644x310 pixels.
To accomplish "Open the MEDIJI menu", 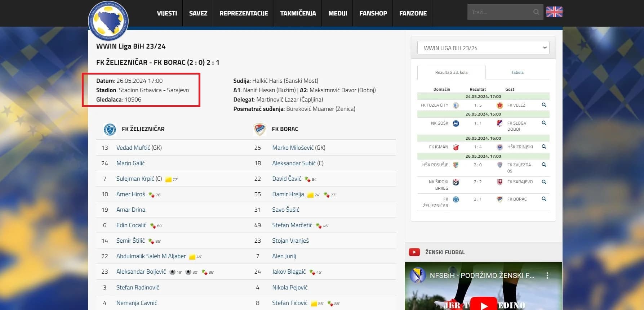I will tap(338, 13).
